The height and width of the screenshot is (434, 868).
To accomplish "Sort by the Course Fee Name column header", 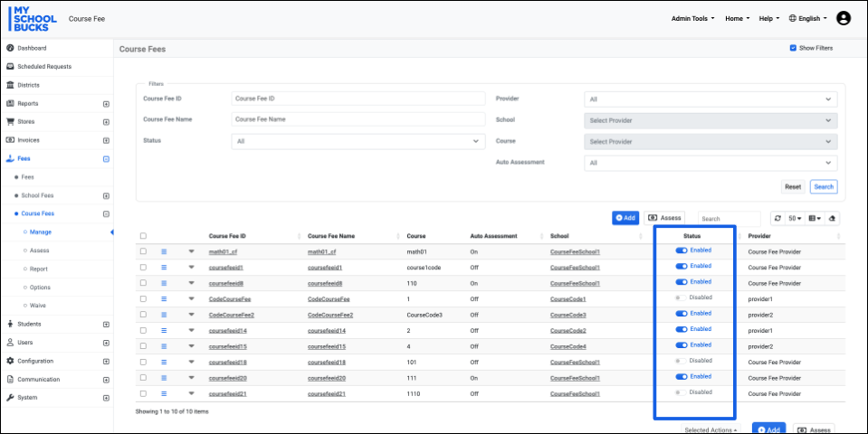I will click(331, 236).
